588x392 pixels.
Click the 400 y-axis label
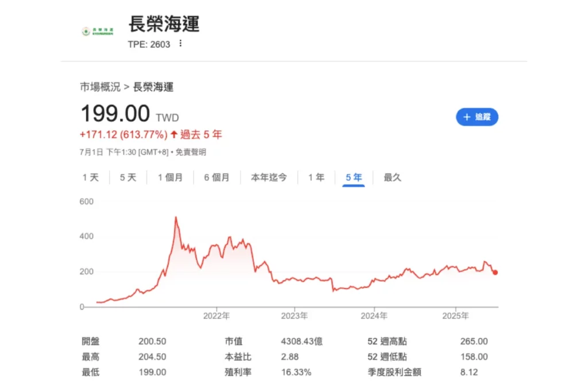[x=86, y=236]
